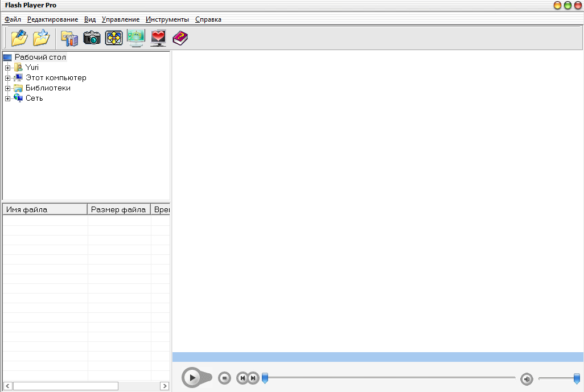Mute sound with the speaker button
This screenshot has width=584, height=392.
tap(527, 379)
